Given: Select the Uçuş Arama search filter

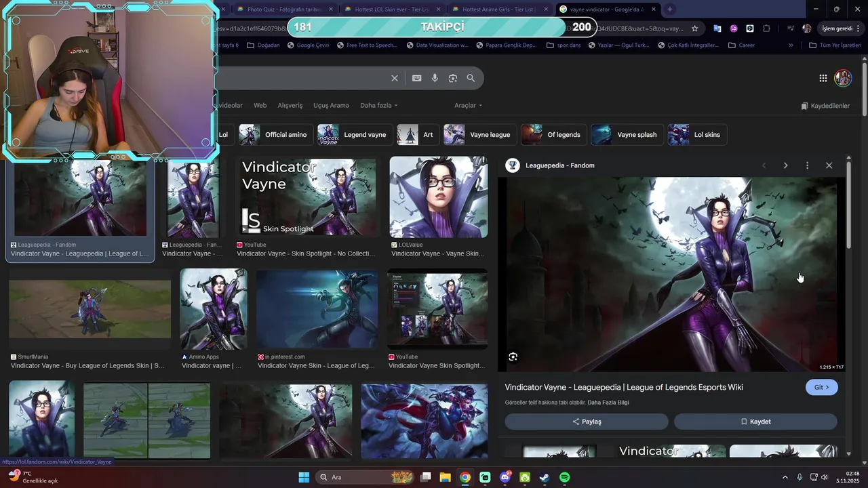Looking at the screenshot, I should [331, 105].
